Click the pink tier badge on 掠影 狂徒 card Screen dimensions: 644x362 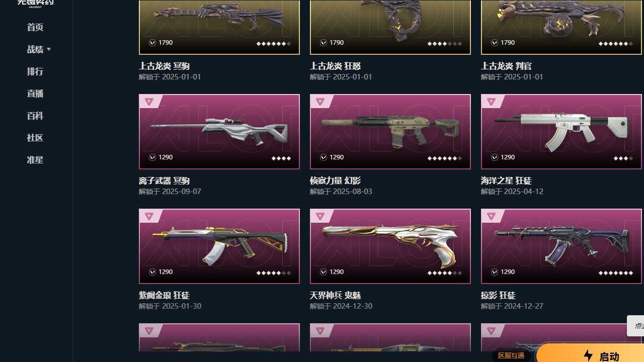(x=491, y=216)
